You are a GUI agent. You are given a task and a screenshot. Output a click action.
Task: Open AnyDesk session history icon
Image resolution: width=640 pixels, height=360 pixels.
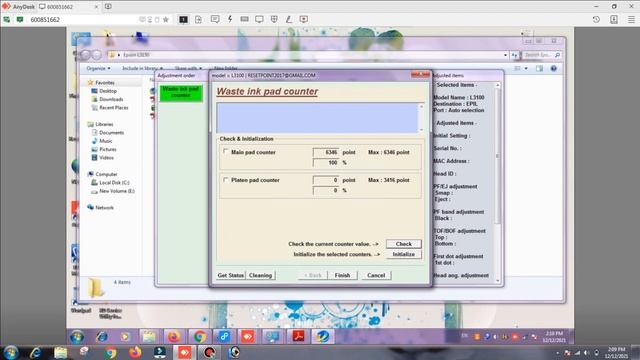(596, 19)
